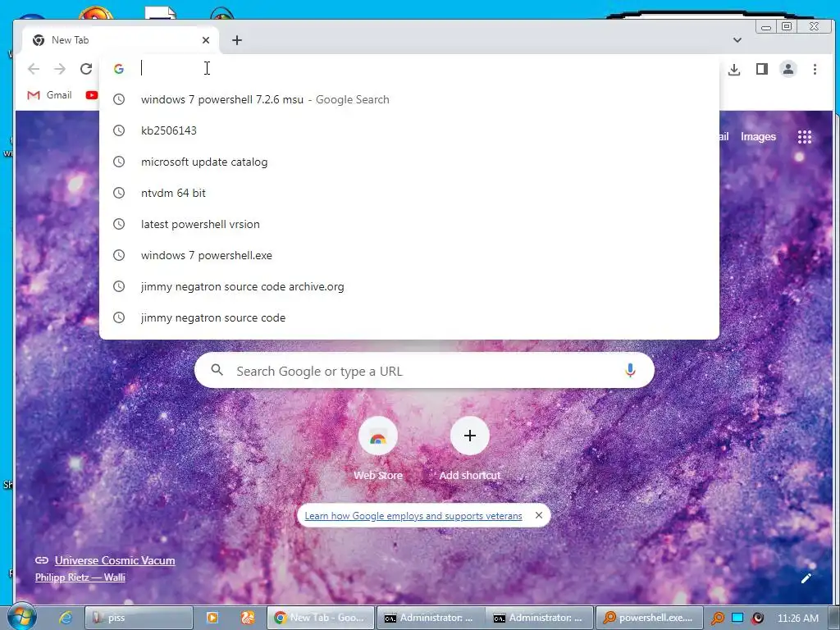840x630 pixels.
Task: Open the Chrome downloads icon
Action: pyautogui.click(x=734, y=69)
